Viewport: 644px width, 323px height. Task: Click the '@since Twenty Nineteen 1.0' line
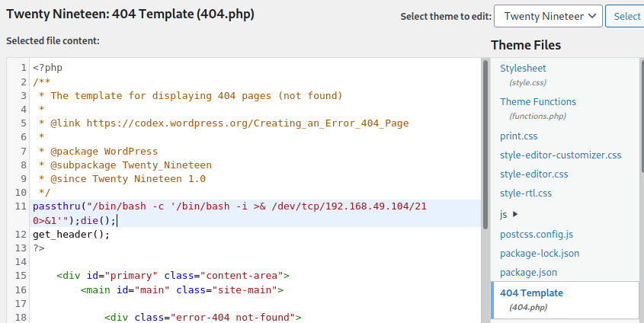(122, 179)
